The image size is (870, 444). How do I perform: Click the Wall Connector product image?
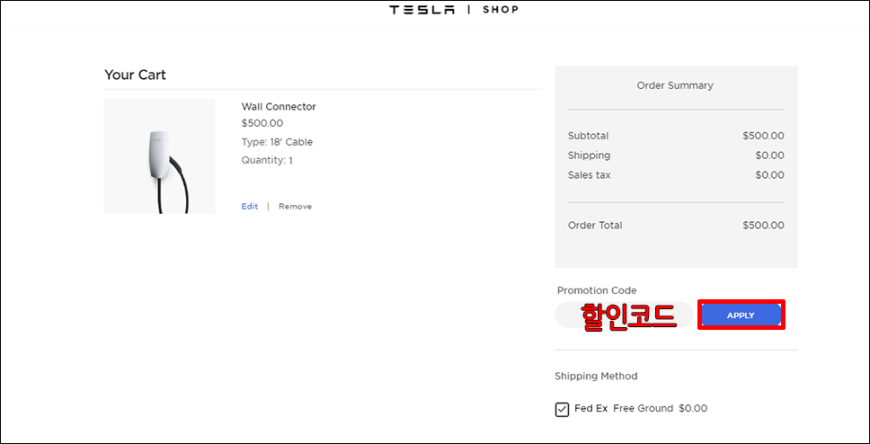[x=159, y=157]
